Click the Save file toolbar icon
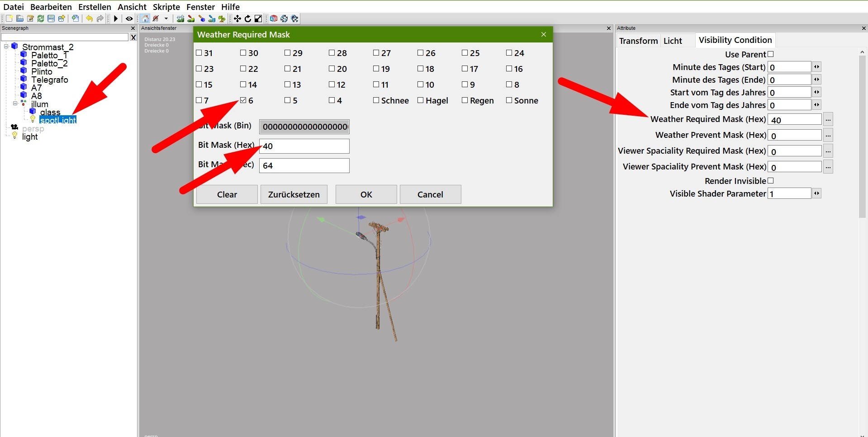The image size is (868, 437). tap(51, 19)
